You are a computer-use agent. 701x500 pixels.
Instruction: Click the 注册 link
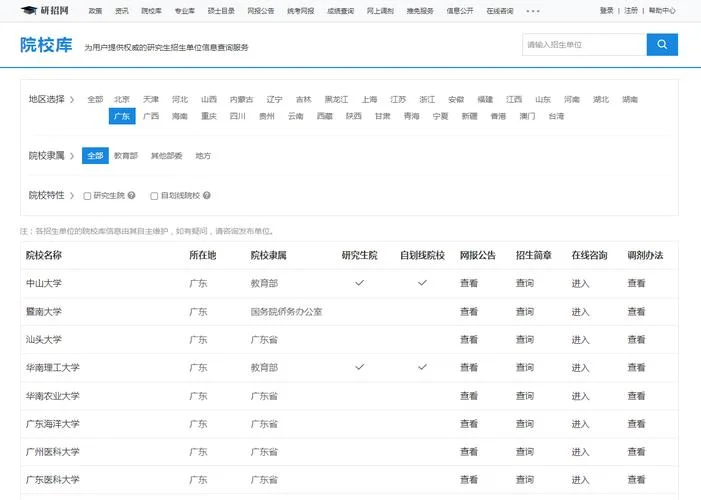click(x=631, y=10)
